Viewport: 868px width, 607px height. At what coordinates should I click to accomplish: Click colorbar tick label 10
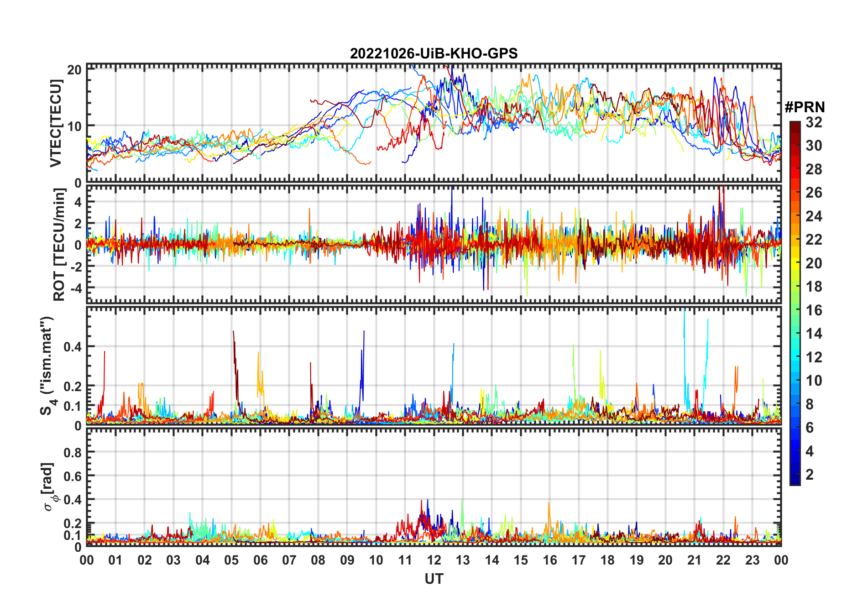814,380
